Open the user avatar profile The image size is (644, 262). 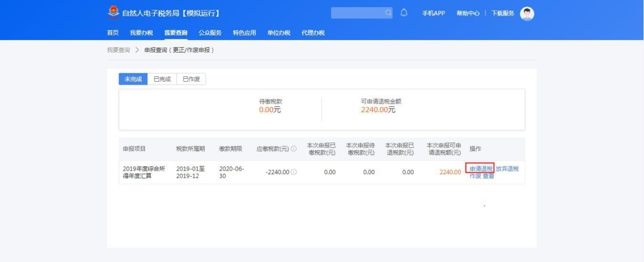coord(527,13)
